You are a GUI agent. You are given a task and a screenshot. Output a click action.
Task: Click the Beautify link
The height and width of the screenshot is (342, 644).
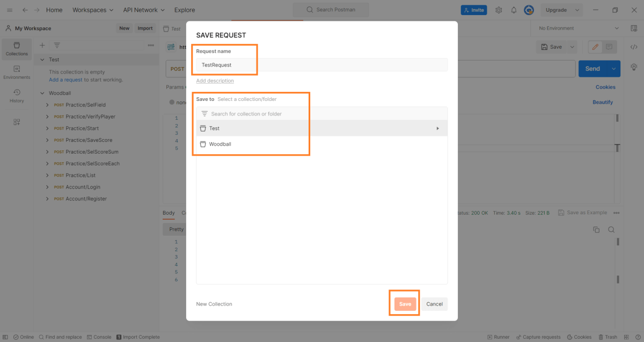point(603,102)
